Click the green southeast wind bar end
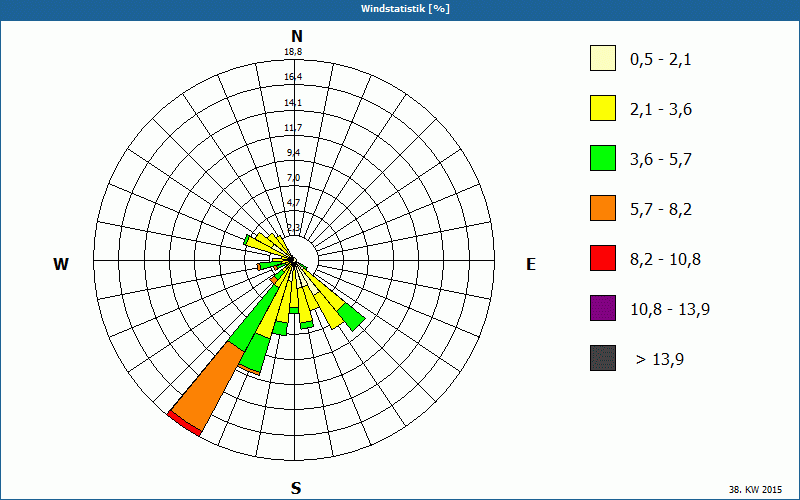Image resolution: width=800 pixels, height=500 pixels. (352, 317)
